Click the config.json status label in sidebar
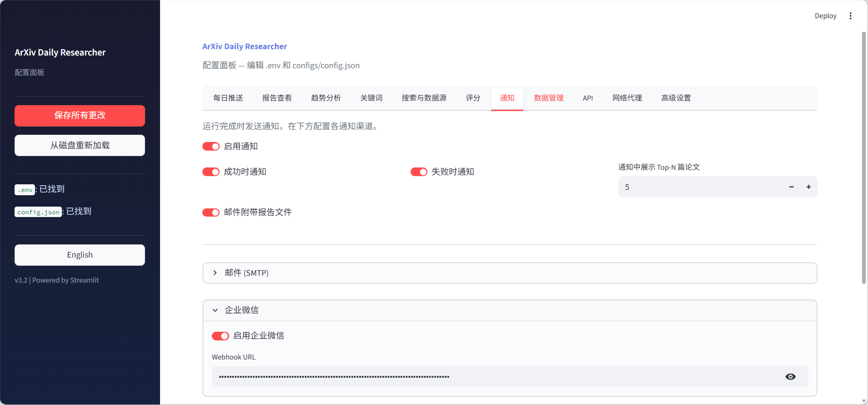 click(x=53, y=212)
